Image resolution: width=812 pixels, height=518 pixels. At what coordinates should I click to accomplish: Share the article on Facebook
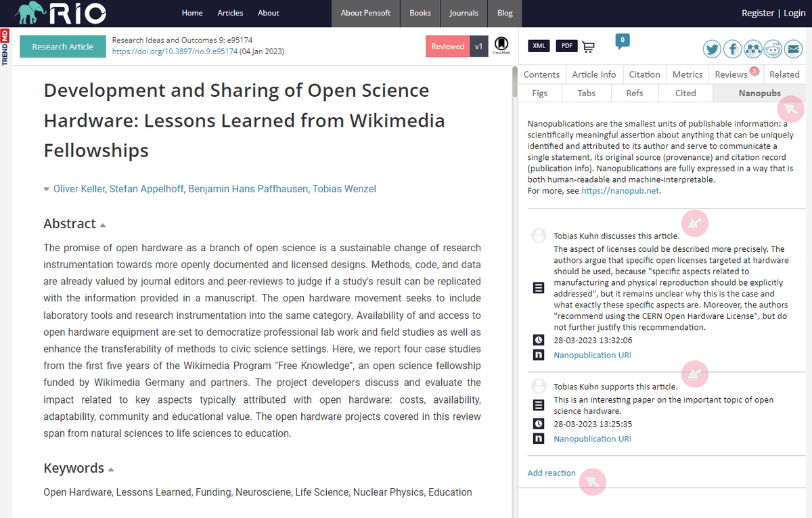733,49
